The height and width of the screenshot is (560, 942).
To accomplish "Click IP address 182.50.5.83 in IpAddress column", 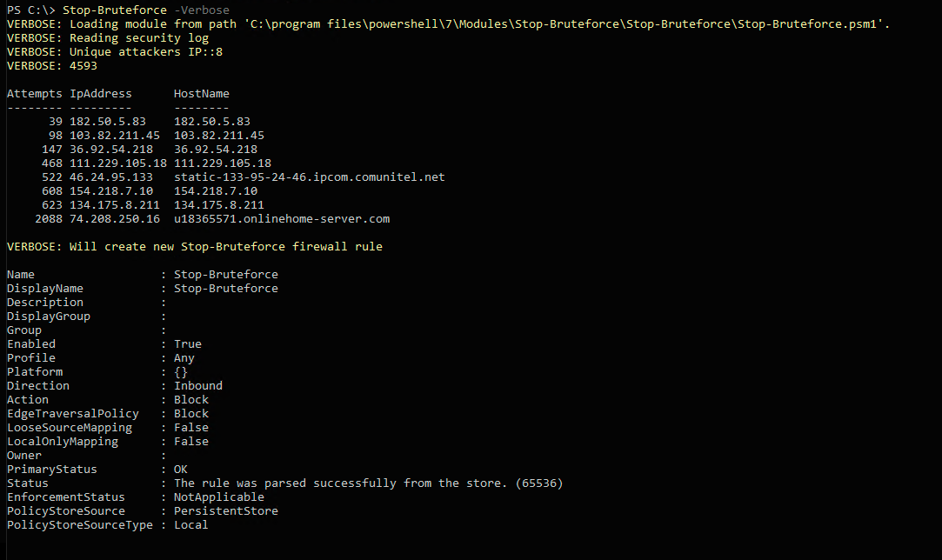I will pyautogui.click(x=108, y=121).
